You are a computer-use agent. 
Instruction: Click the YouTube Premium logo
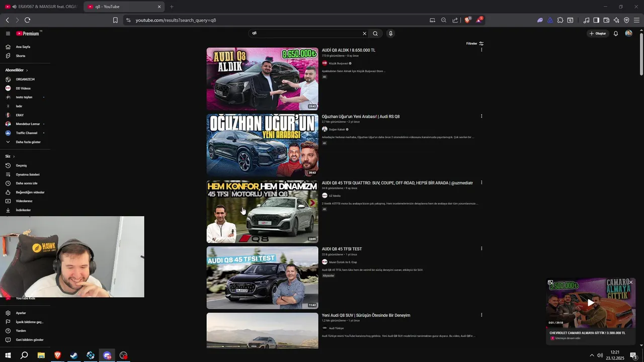tap(28, 34)
